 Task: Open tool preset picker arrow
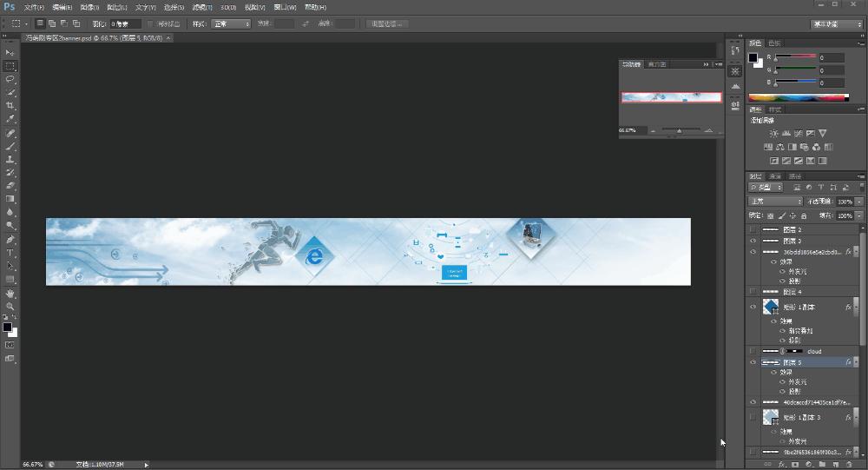(x=25, y=23)
